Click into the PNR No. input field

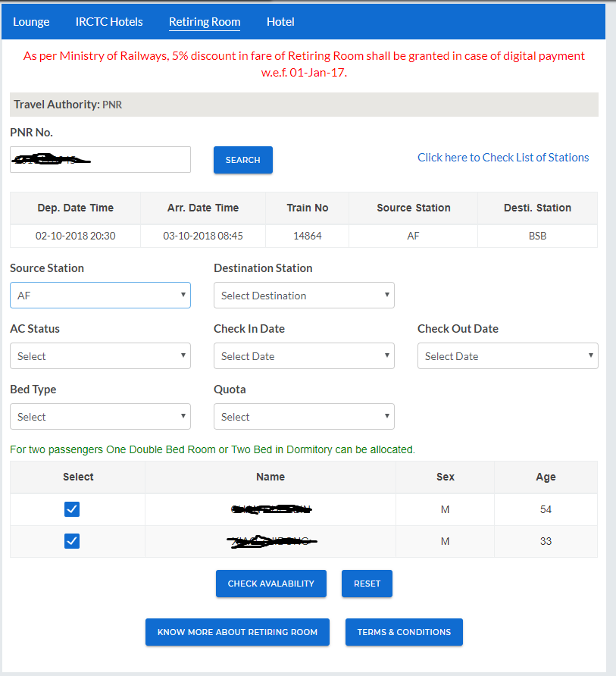pos(100,160)
